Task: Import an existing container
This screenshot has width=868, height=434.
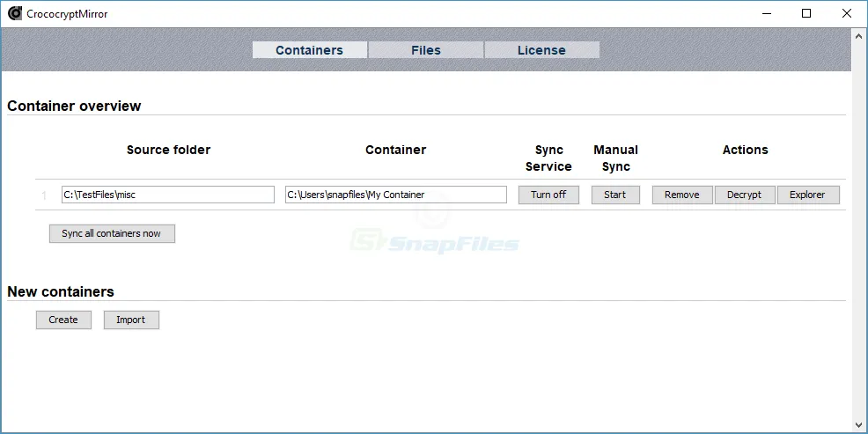Action: (131, 320)
